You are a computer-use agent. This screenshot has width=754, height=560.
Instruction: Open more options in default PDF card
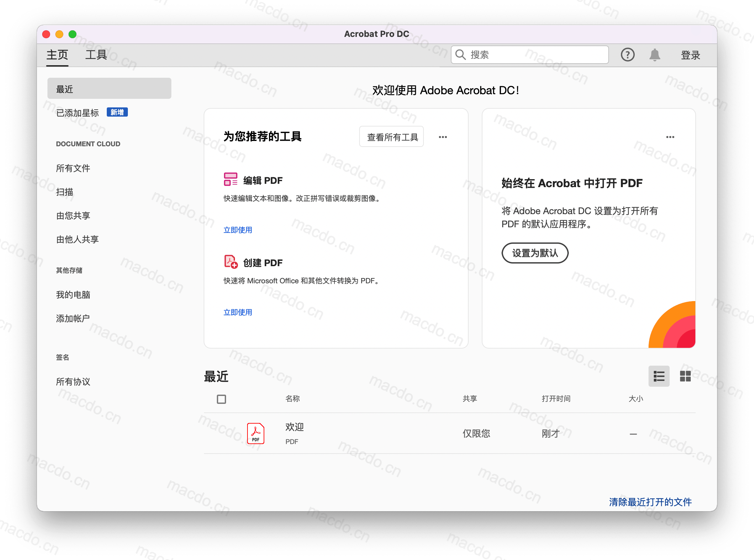[x=670, y=137]
